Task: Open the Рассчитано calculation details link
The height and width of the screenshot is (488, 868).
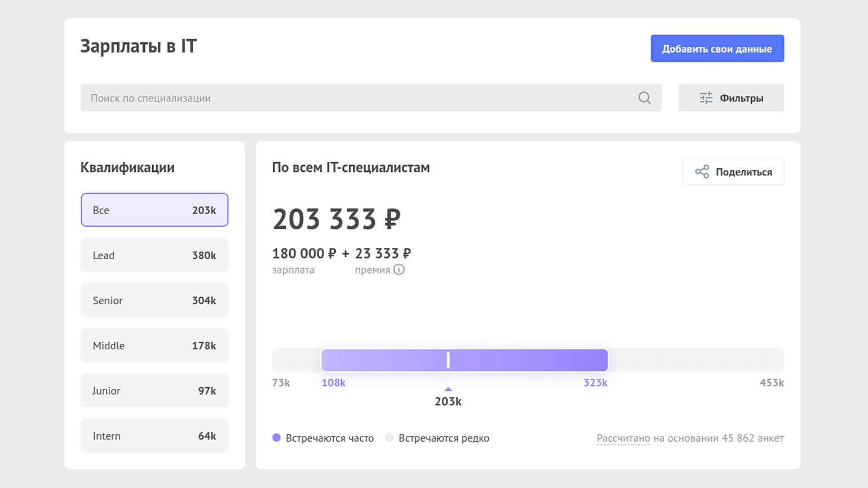Action: tap(623, 438)
